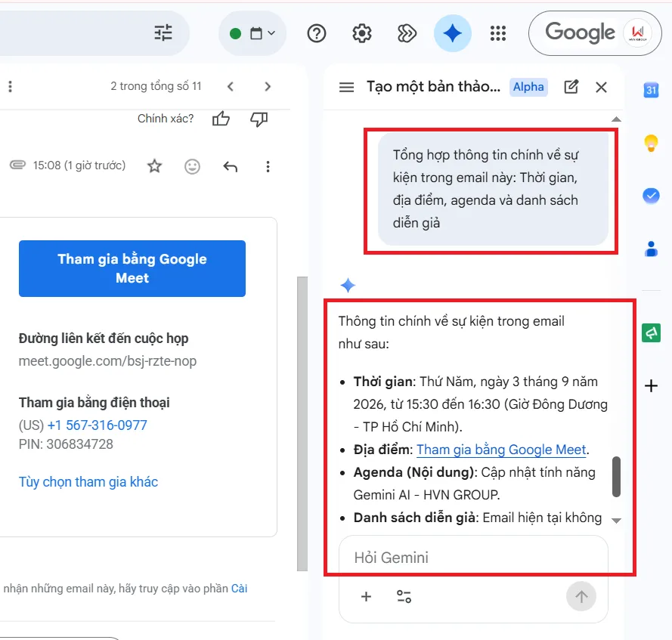This screenshot has height=640, width=672.
Task: Open Gemini prompt settings sliders icon
Action: pyautogui.click(x=404, y=596)
